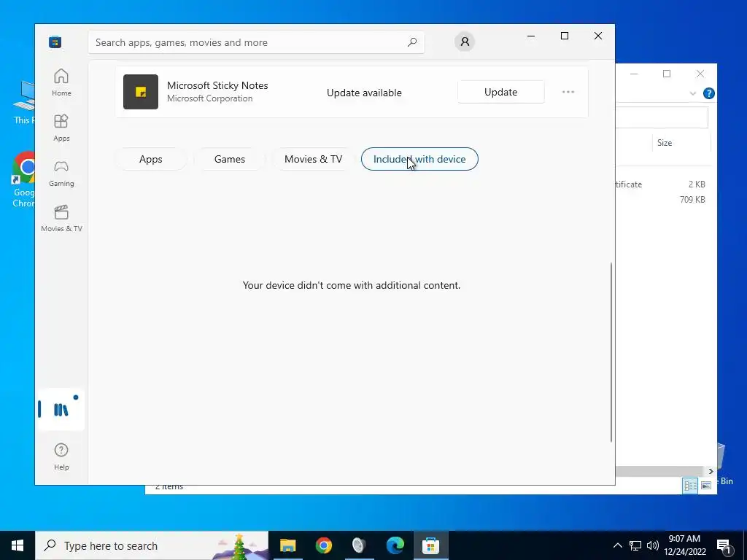Click the search magnifier icon in Store

click(412, 42)
